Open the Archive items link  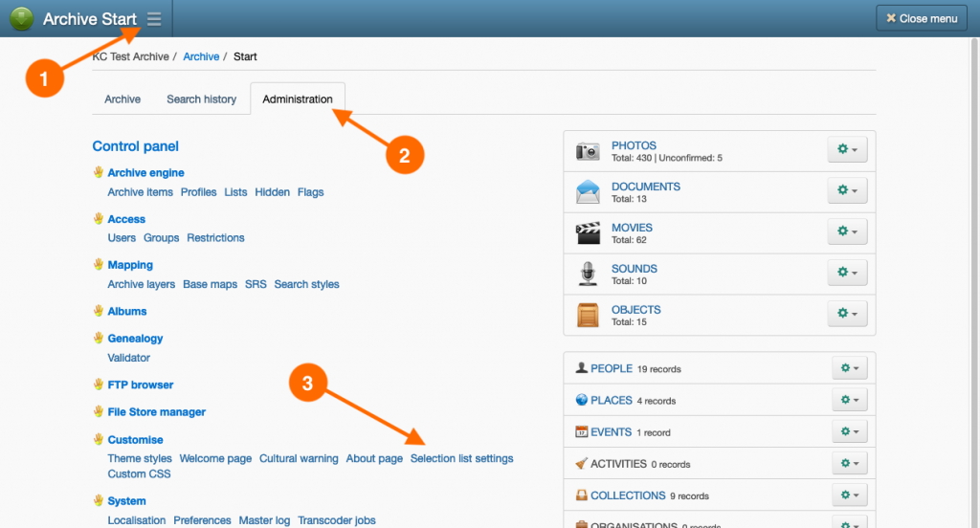[140, 192]
